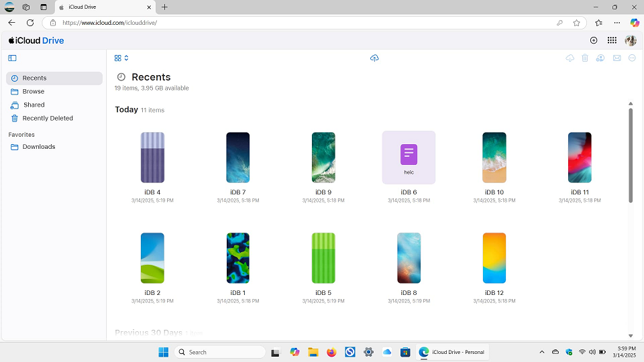This screenshot has width=644, height=362.
Task: Click the upload to iCloud icon
Action: pyautogui.click(x=374, y=58)
